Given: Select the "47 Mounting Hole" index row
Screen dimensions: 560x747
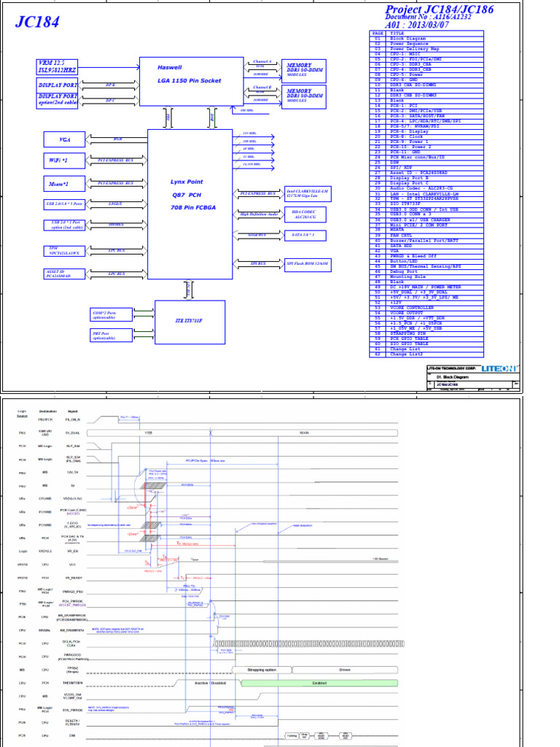Looking at the screenshot, I should (427, 276).
